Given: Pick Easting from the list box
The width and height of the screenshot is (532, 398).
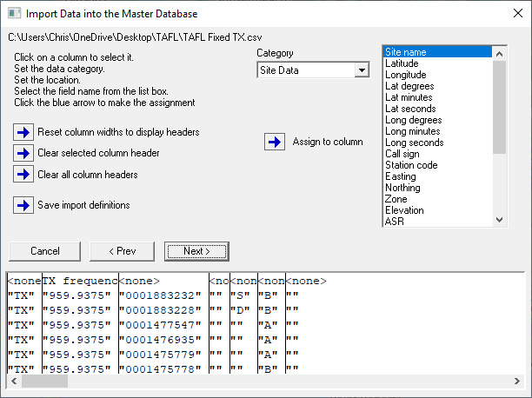Looking at the screenshot, I should tap(402, 176).
